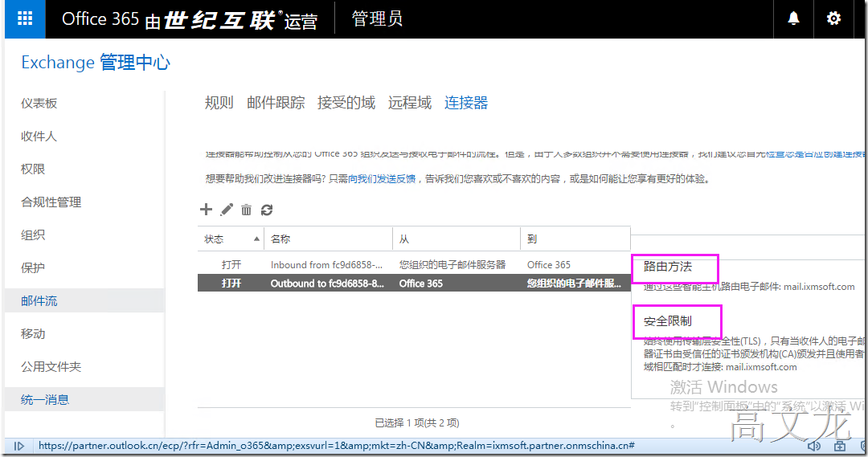
Task: Add a new connector with plus icon
Action: 206,209
